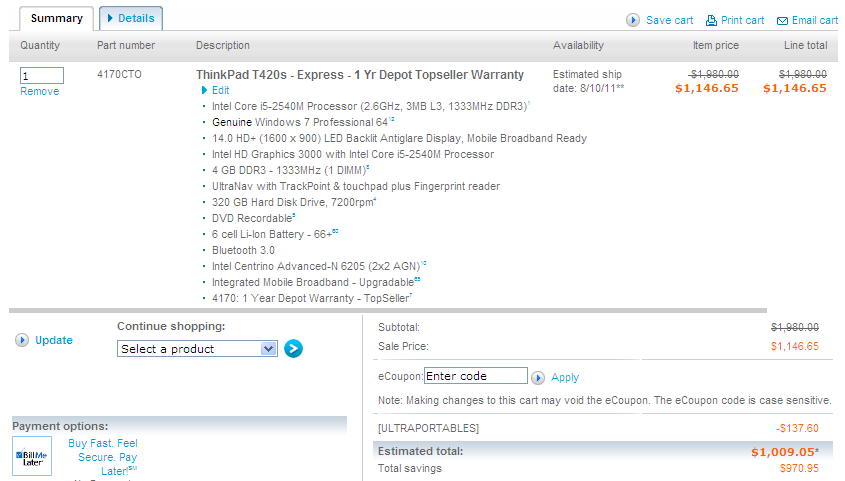Click the Description column header
The width and height of the screenshot is (845, 481).
223,46
